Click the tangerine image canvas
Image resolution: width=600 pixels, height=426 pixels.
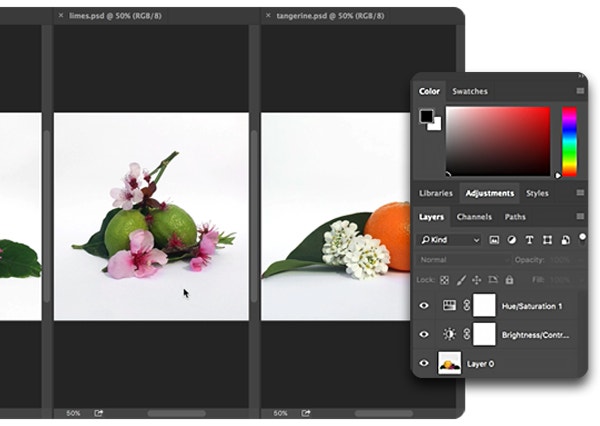335,216
